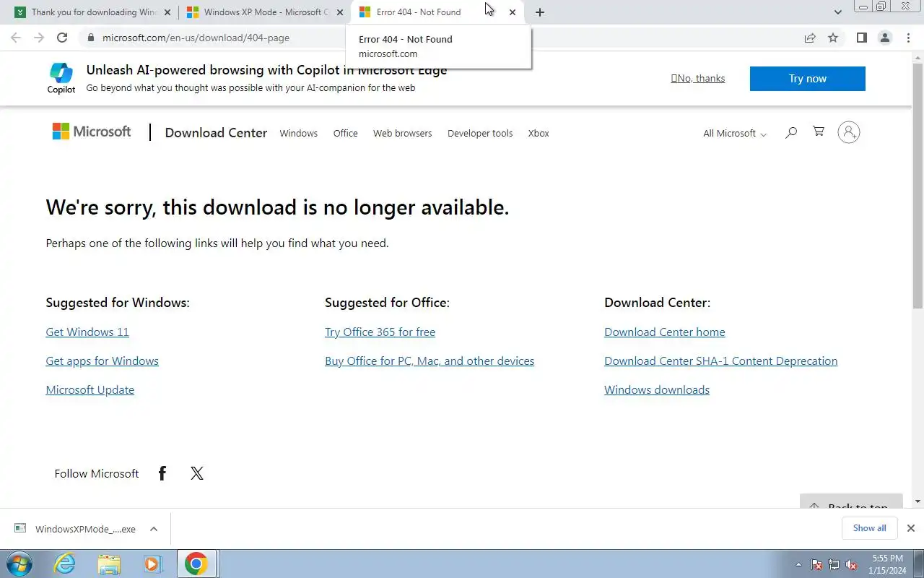Click the taskbar clock showing 5:55 PM
924x578 pixels.
(x=888, y=564)
